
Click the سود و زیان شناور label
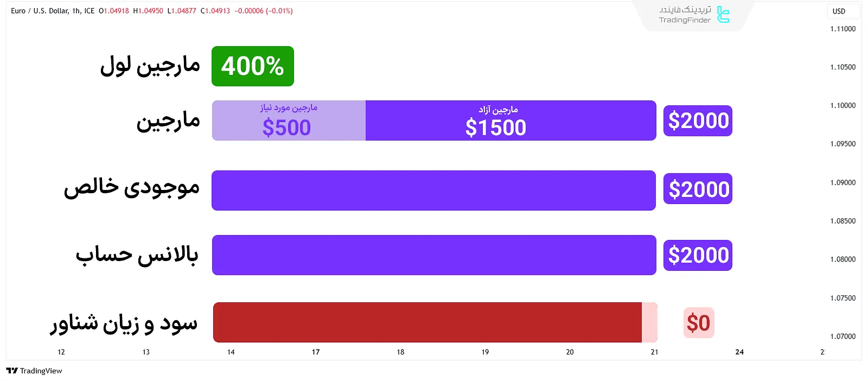(x=124, y=323)
